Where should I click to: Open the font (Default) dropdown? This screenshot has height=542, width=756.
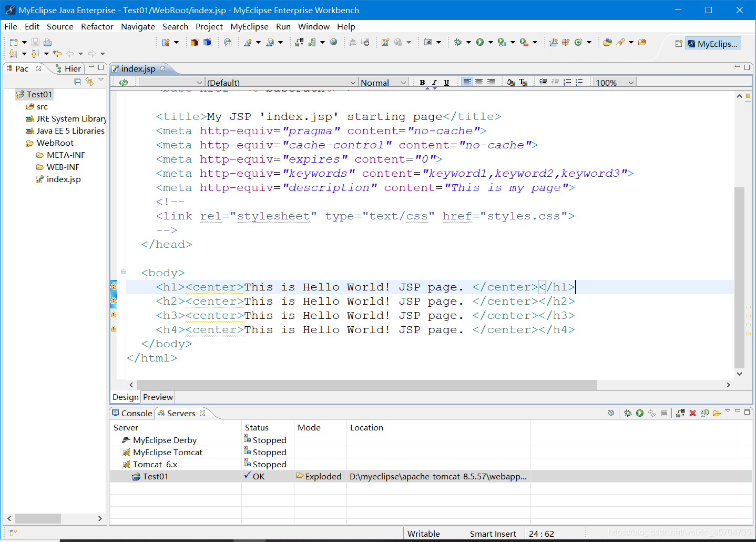pos(281,83)
